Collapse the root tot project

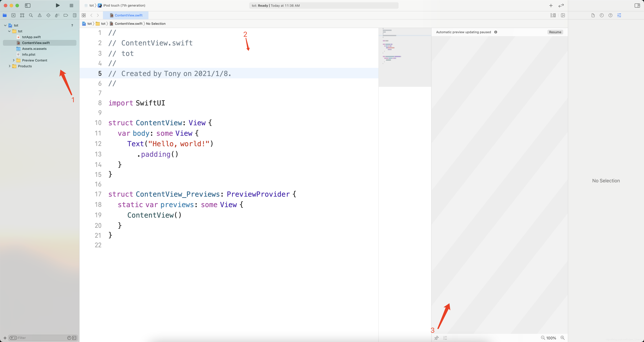[5, 25]
